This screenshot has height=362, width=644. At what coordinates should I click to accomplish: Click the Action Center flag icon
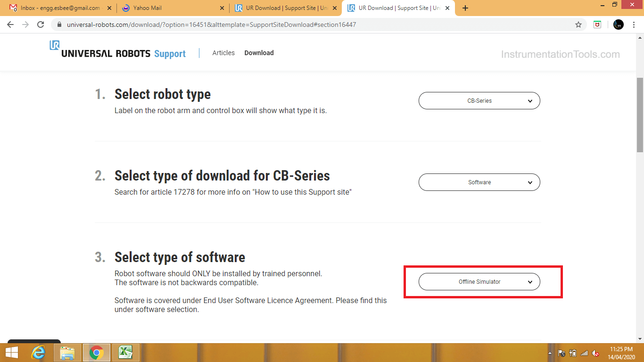(561, 353)
